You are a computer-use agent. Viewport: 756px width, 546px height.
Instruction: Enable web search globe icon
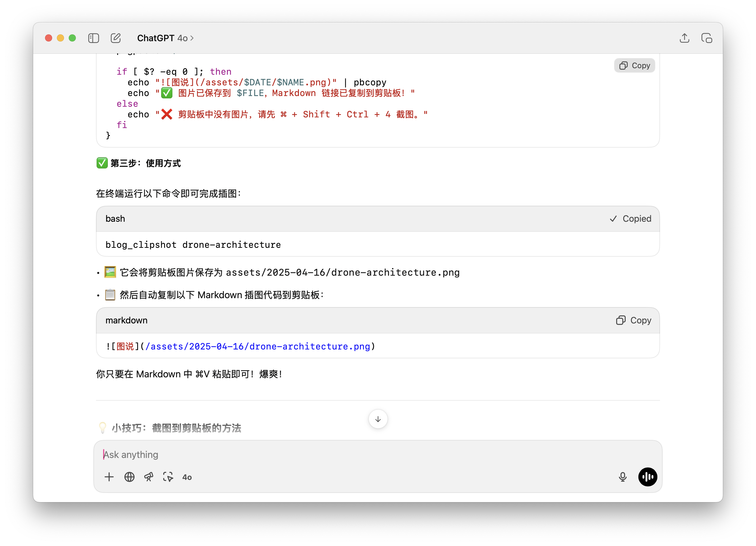[129, 477]
